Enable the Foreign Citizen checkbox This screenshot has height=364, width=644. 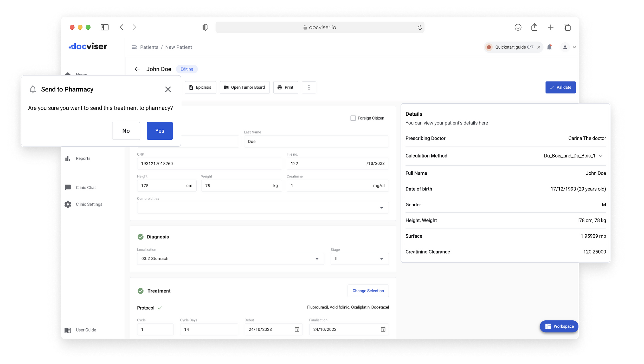point(353,118)
